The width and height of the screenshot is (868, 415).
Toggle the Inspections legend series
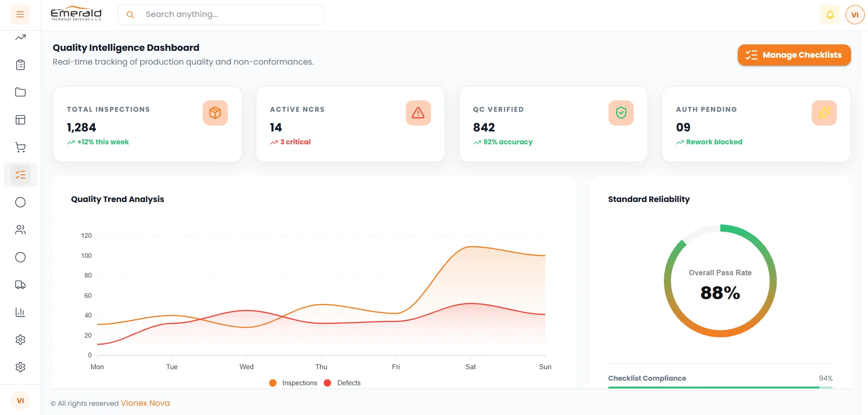pyautogui.click(x=293, y=383)
